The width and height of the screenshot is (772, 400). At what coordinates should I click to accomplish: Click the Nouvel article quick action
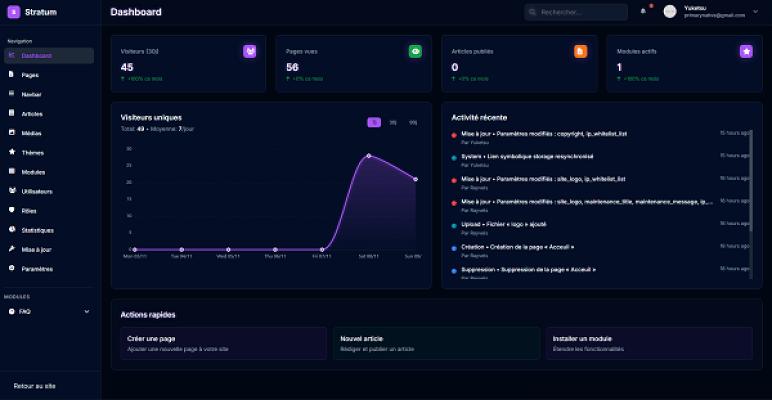pos(436,343)
